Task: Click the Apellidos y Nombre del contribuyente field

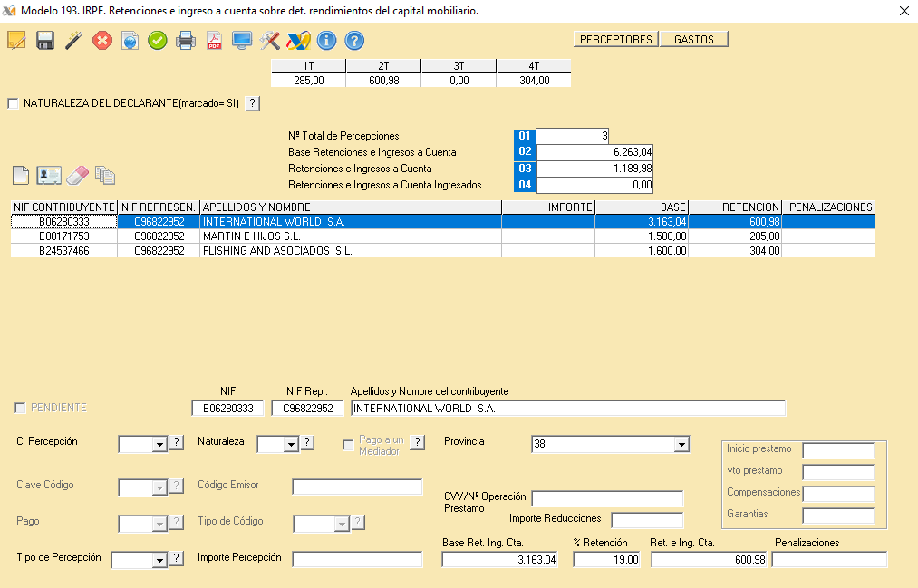Action: (x=568, y=409)
